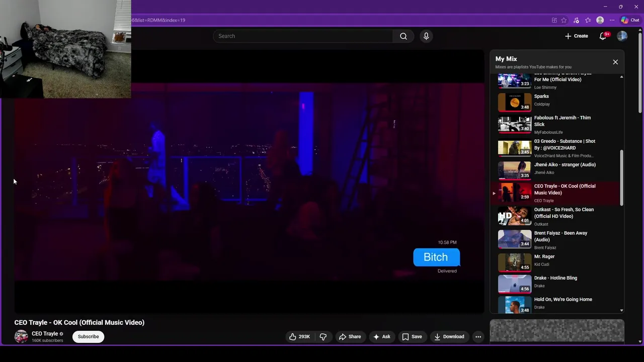
Task: Open CEO Trayle channel avatar
Action: tap(21, 337)
